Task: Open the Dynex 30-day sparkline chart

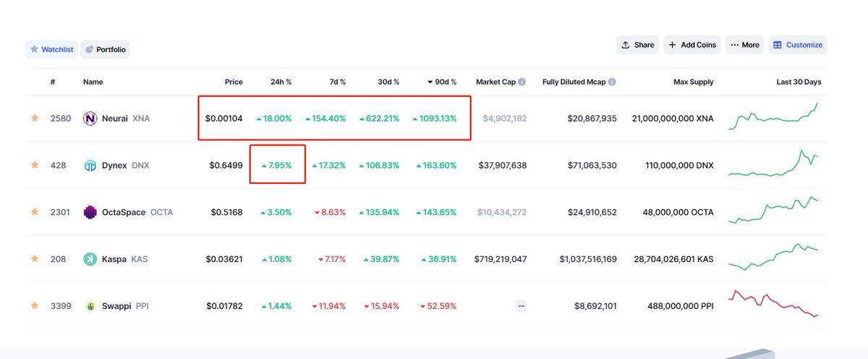Action: (773, 163)
